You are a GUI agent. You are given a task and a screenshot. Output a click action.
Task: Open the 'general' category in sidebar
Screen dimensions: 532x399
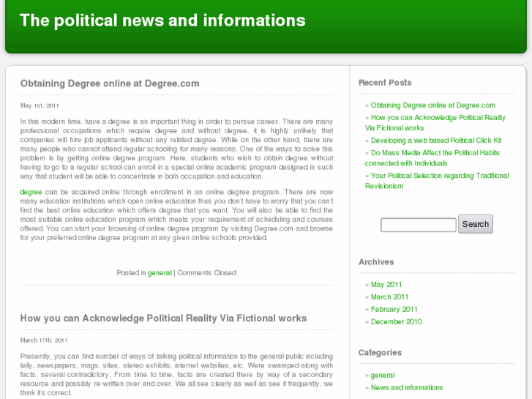(x=383, y=376)
